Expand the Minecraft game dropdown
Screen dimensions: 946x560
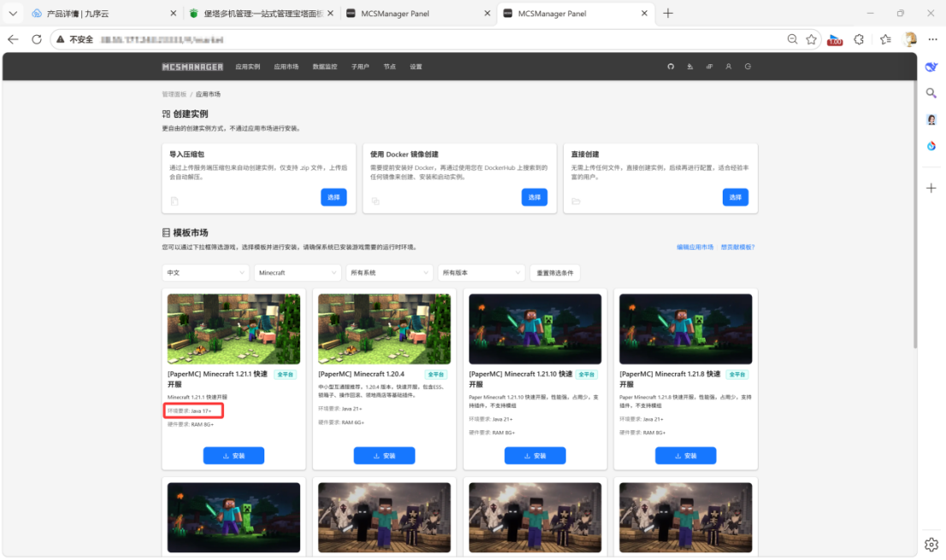[298, 273]
